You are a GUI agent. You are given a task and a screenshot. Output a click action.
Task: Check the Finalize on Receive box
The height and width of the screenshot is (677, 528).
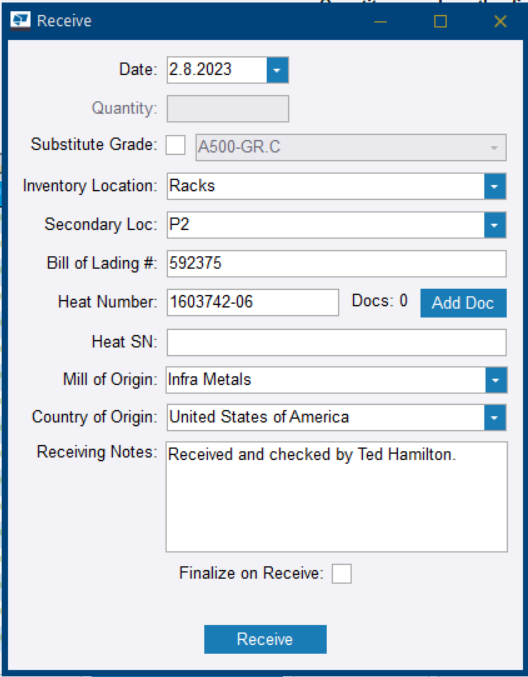click(341, 574)
